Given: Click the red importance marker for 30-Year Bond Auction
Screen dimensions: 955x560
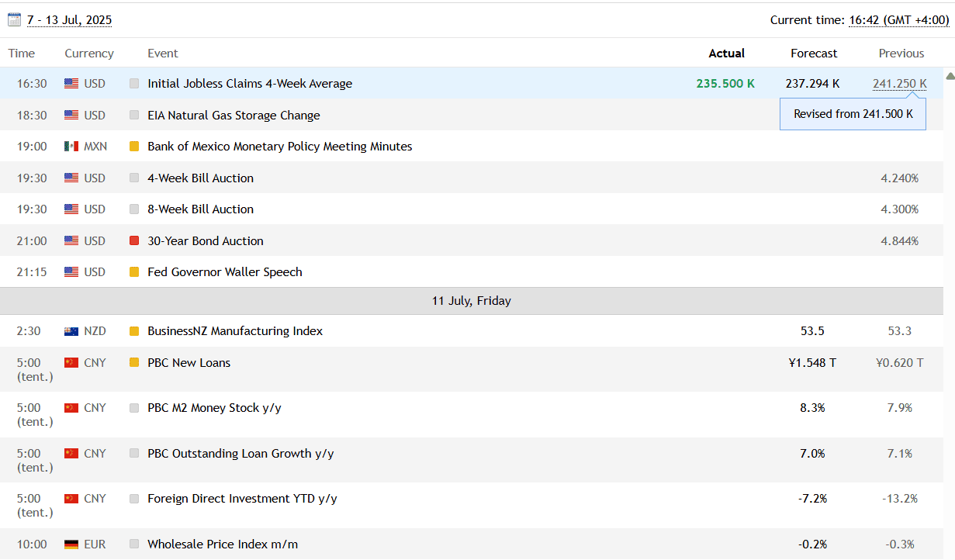Looking at the screenshot, I should 134,241.
